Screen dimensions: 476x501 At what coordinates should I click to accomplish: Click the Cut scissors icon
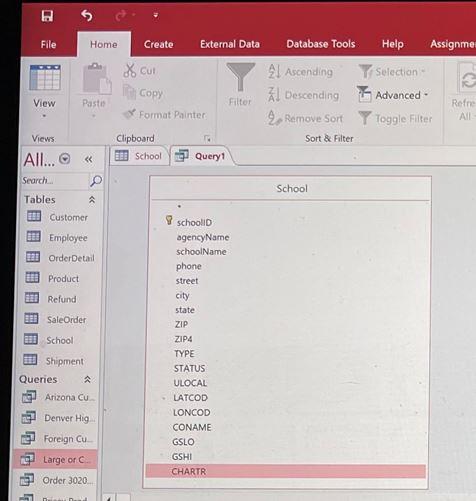pyautogui.click(x=130, y=70)
